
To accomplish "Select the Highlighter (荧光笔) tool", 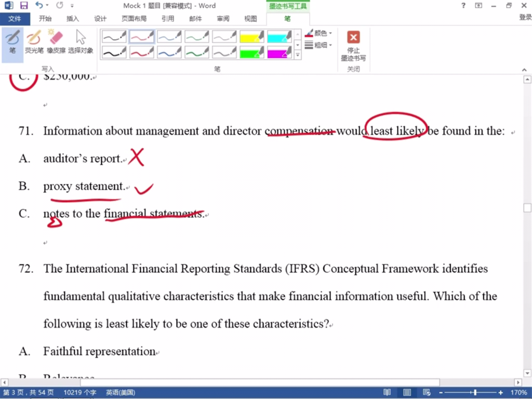I will coord(34,42).
